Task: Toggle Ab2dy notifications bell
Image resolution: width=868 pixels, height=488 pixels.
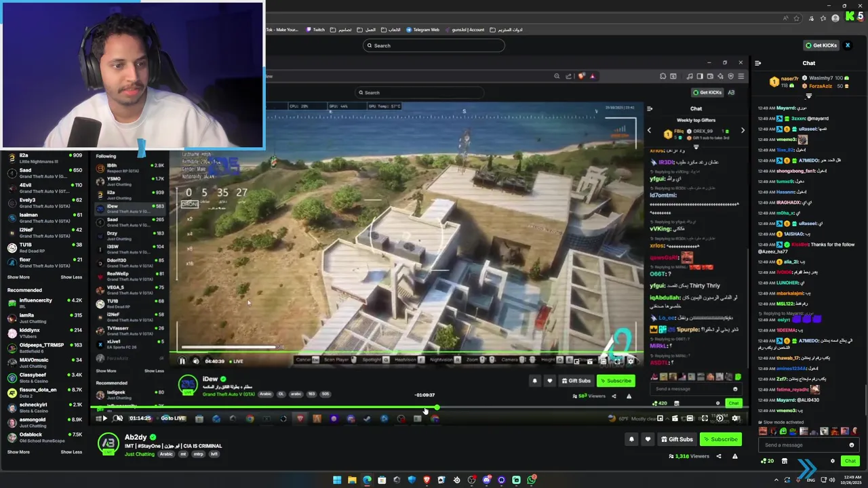Action: click(632, 439)
